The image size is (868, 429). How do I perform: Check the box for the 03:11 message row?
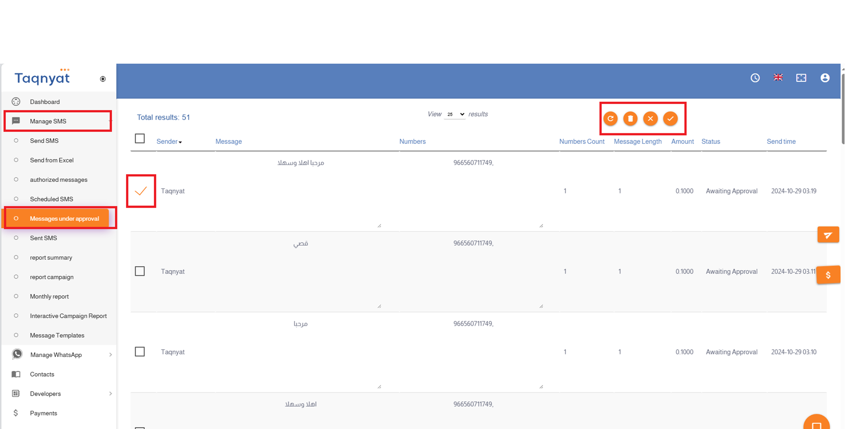(140, 271)
